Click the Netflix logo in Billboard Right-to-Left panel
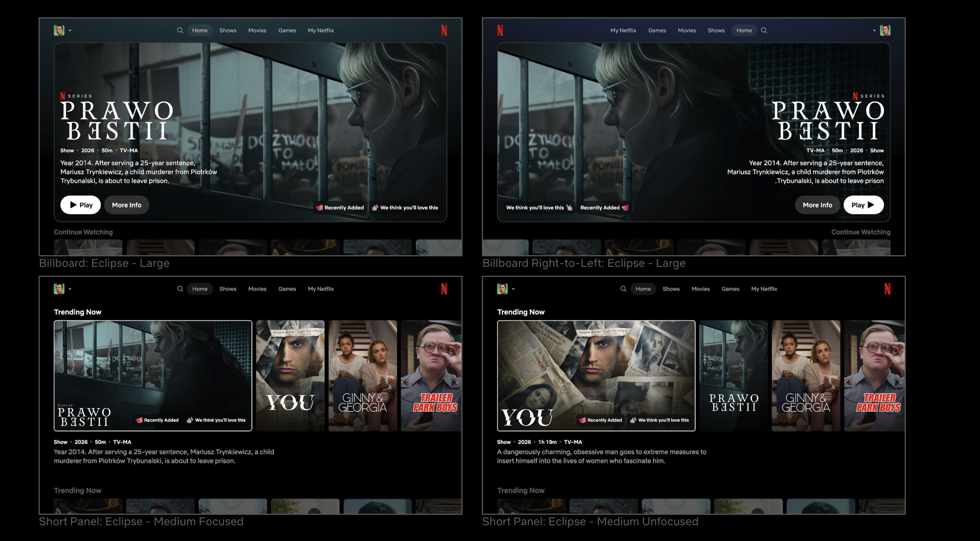980x541 pixels. tap(500, 30)
